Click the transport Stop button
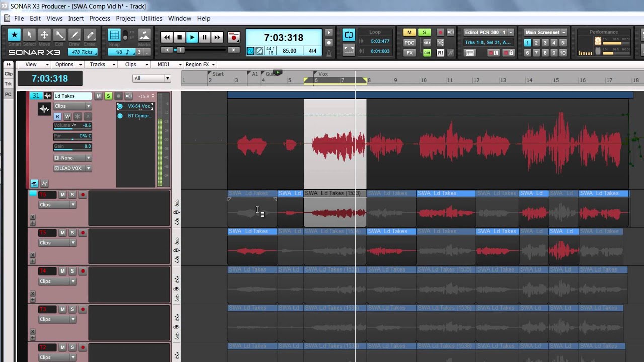Image resolution: width=644 pixels, height=362 pixels. 179,37
